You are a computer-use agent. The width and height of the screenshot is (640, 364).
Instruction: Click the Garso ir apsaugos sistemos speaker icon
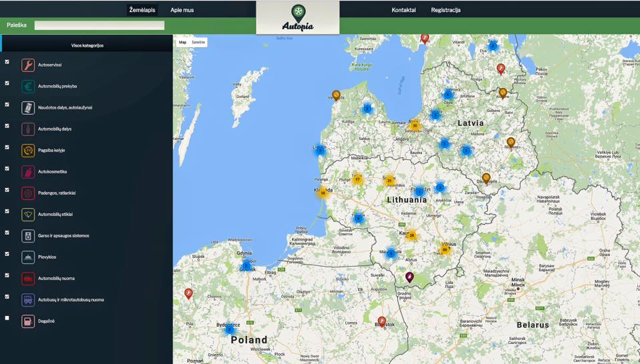[x=28, y=236]
